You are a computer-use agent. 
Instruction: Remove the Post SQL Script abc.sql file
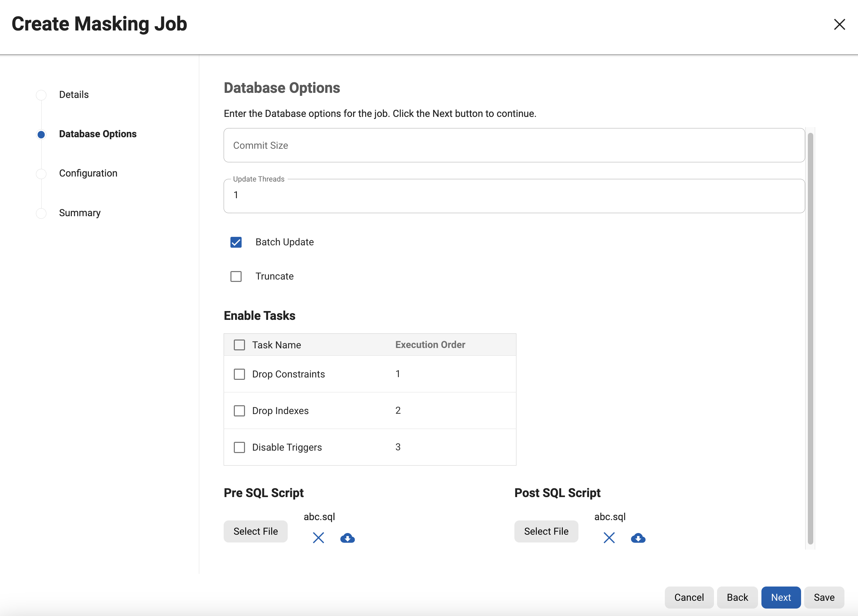(x=609, y=538)
